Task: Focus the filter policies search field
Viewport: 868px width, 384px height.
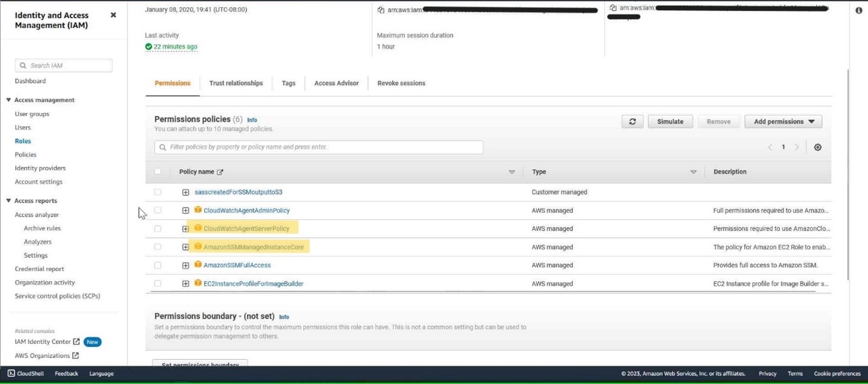Action: pos(319,147)
